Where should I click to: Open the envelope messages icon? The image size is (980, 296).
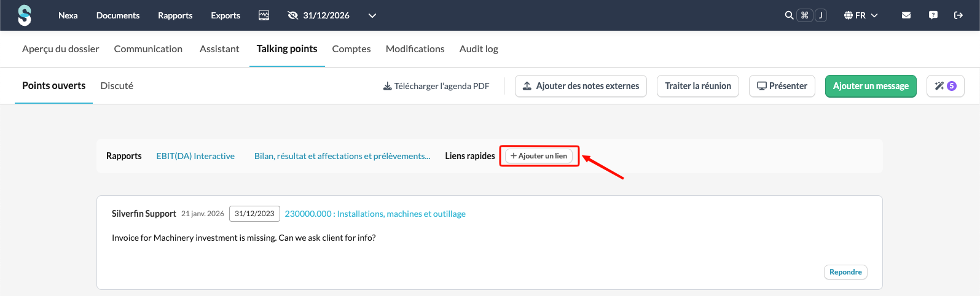coord(906,15)
